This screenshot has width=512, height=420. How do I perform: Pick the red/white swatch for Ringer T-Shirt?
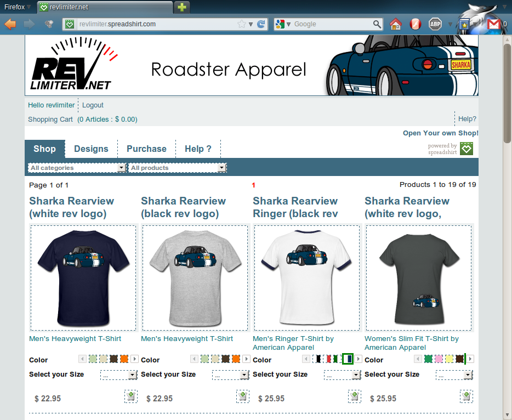(x=327, y=359)
